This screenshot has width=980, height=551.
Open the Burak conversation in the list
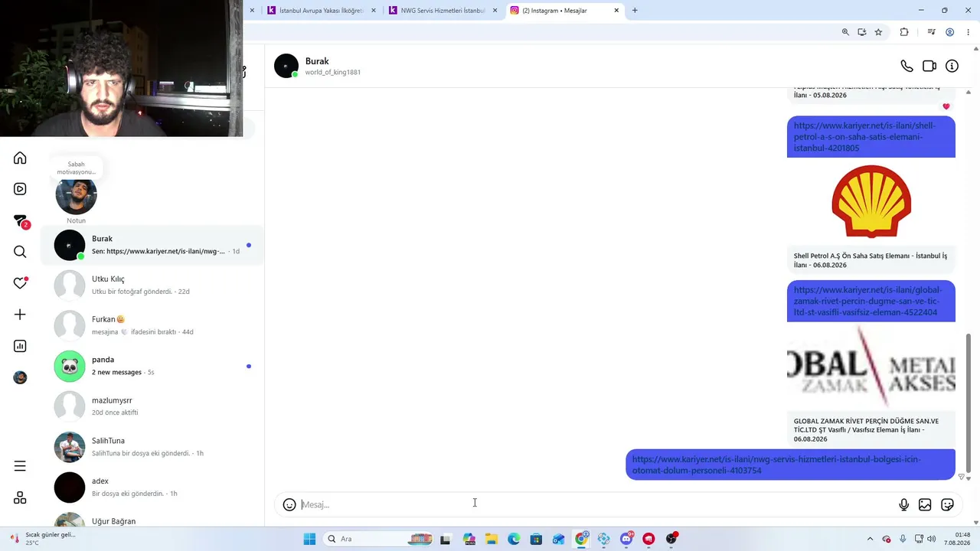pyautogui.click(x=152, y=245)
